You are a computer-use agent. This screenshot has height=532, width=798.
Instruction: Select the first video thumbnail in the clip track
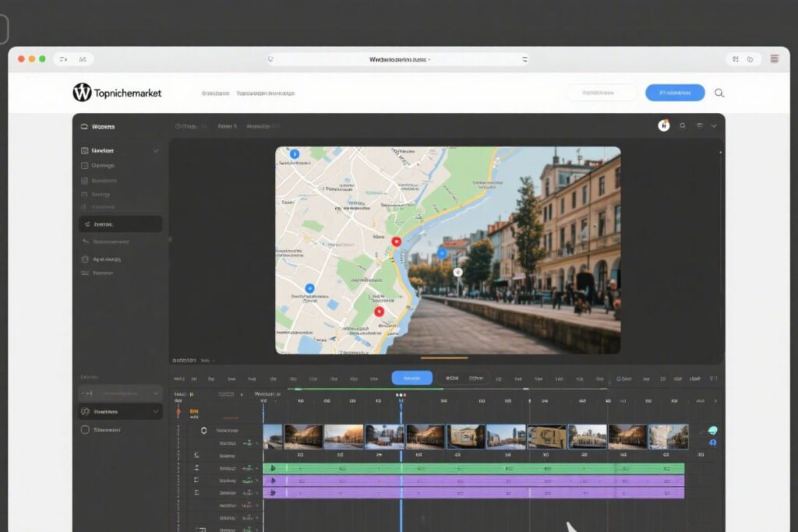coord(273,436)
